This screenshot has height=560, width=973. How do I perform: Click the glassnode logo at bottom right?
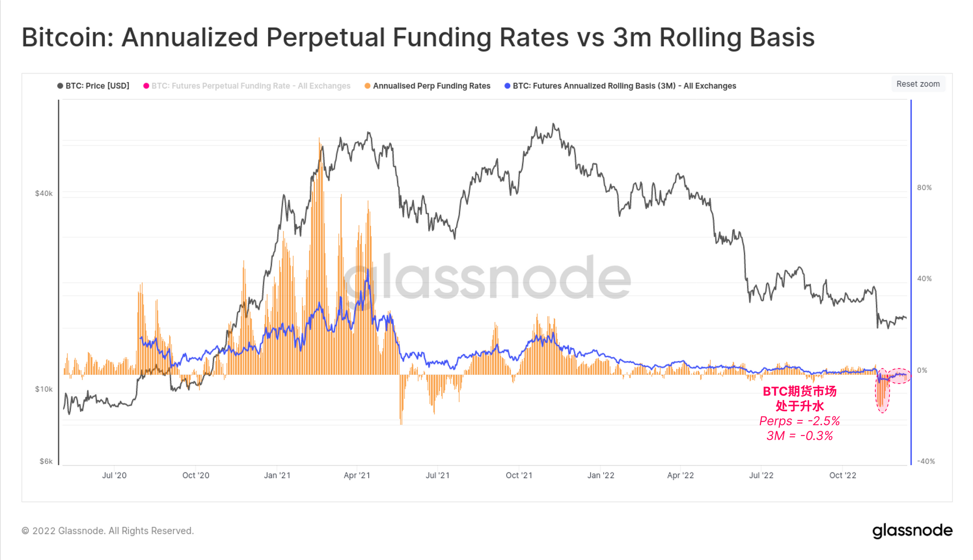tap(912, 530)
